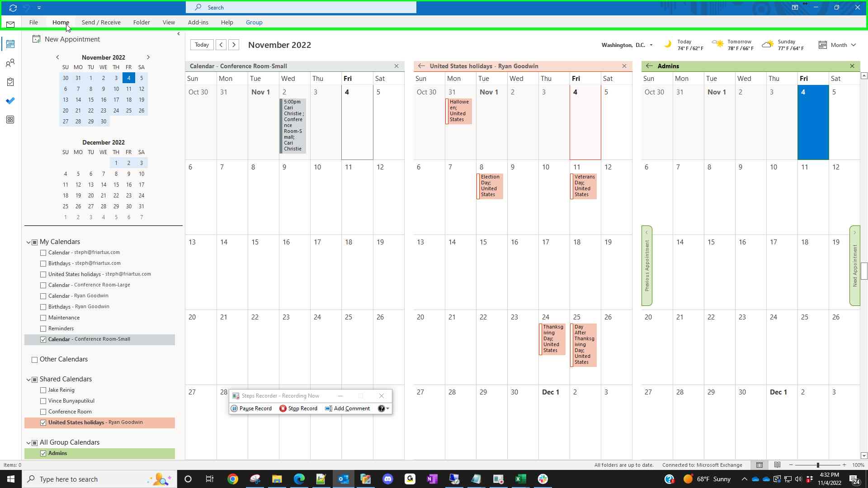Expand the Washington, D.C. weather location dropdown
Screen dimensions: 868x488
[651, 45]
